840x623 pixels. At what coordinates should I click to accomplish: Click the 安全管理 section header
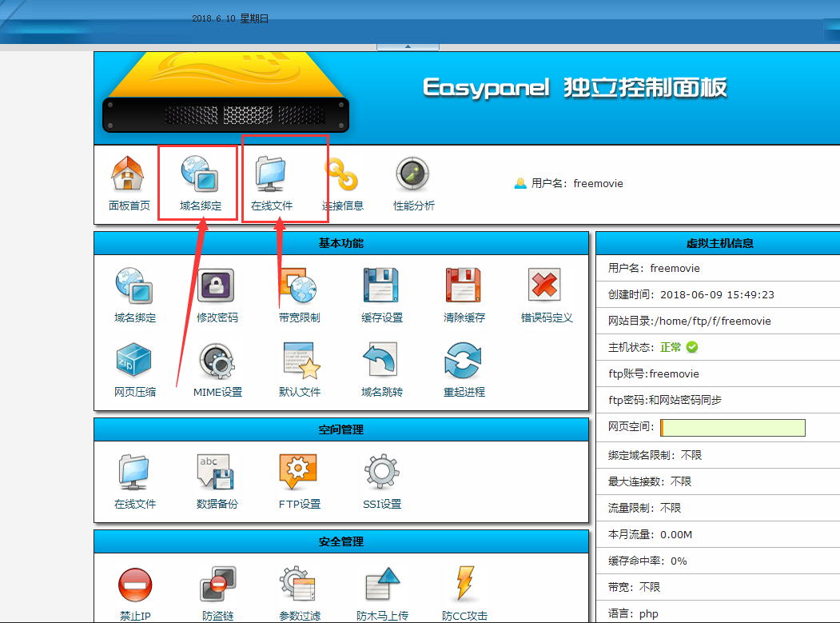coord(341,541)
